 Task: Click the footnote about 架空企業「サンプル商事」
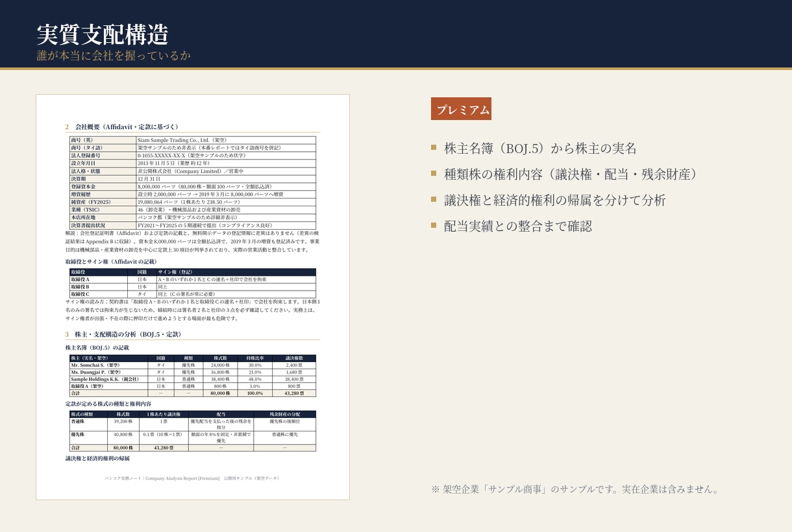click(575, 489)
